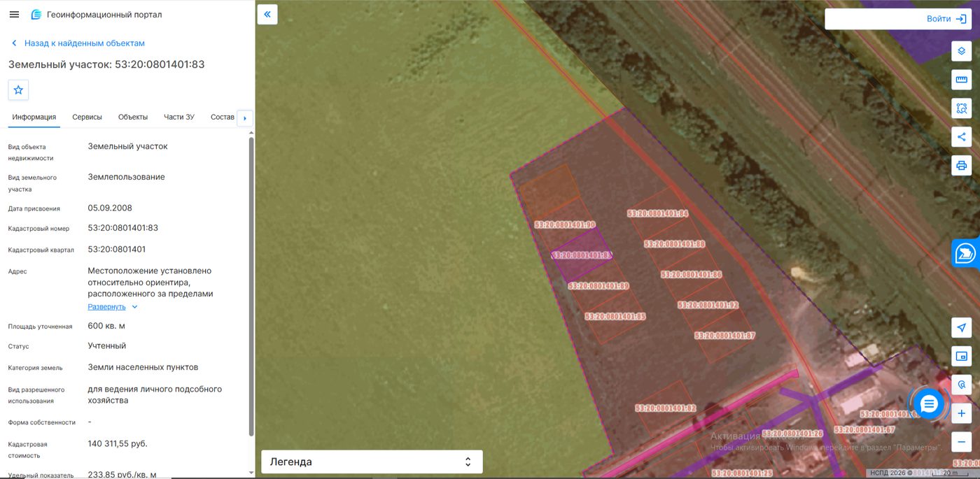Toggle the overview minimap window

coord(962,357)
